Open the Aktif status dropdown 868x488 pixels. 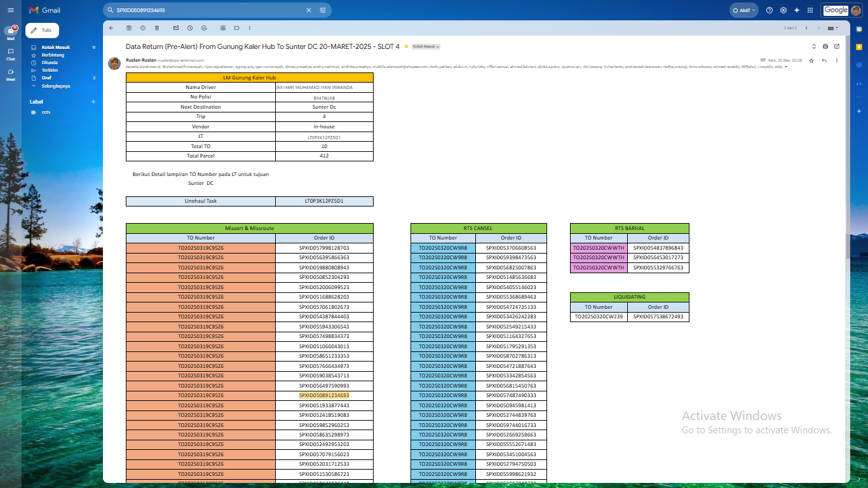click(744, 10)
